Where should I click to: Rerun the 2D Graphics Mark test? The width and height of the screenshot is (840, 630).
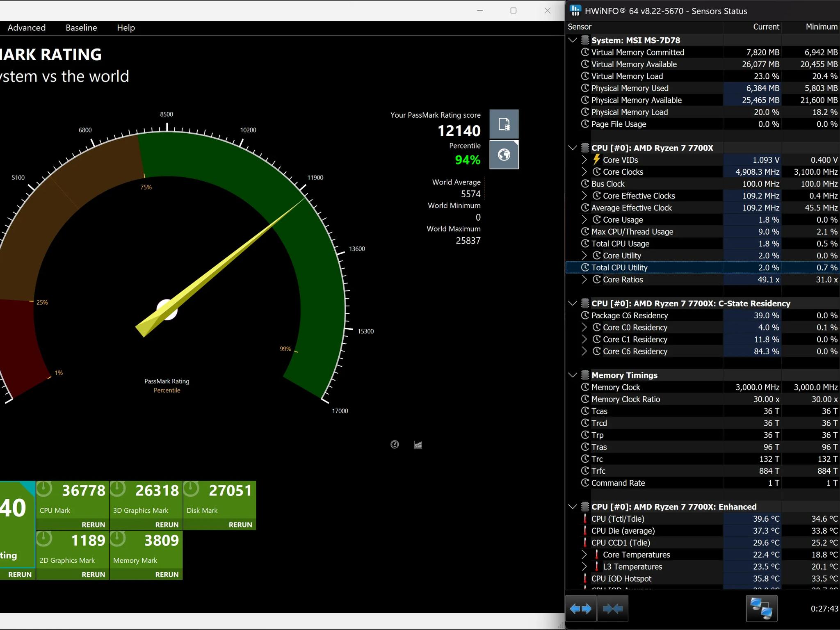(94, 575)
